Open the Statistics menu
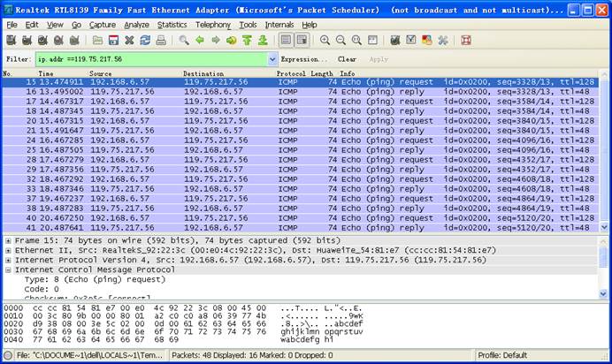Viewport: 612px width, 364px height. tap(172, 25)
